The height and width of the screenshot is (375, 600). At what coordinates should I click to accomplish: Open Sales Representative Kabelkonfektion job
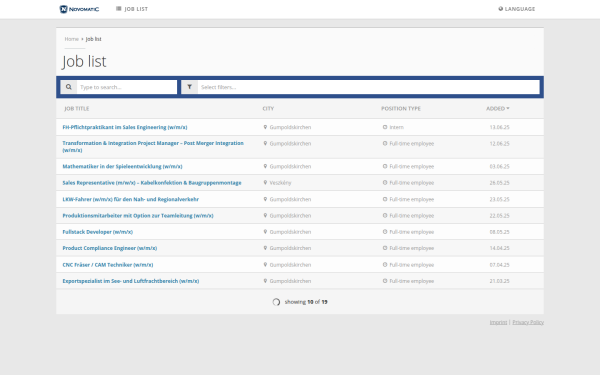coord(152,183)
